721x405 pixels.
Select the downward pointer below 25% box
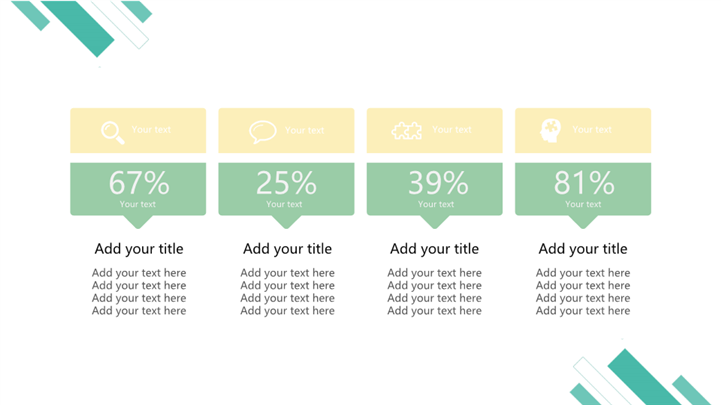click(286, 222)
